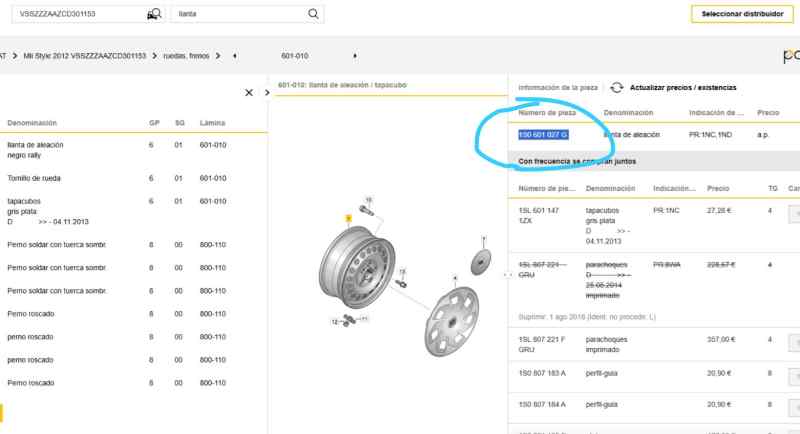Viewport: 800px width, 434px height.
Task: Click the magnifier icon in llanta search
Action: coord(314,14)
